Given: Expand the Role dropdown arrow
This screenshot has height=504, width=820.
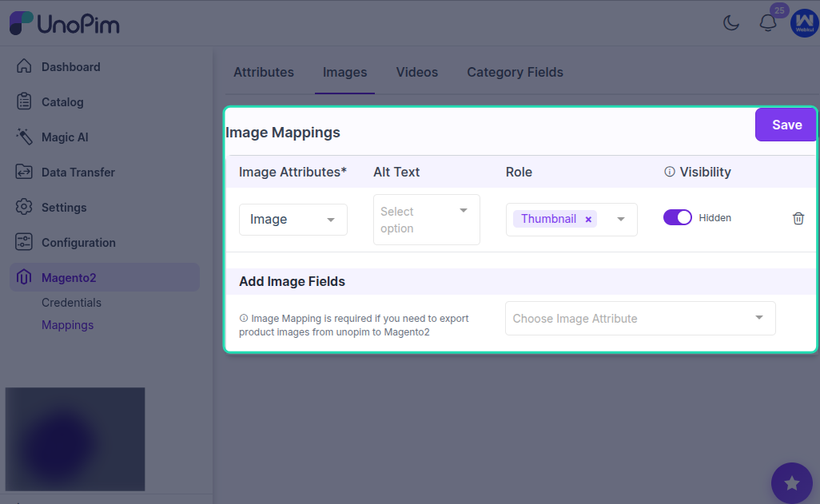Looking at the screenshot, I should [x=621, y=219].
